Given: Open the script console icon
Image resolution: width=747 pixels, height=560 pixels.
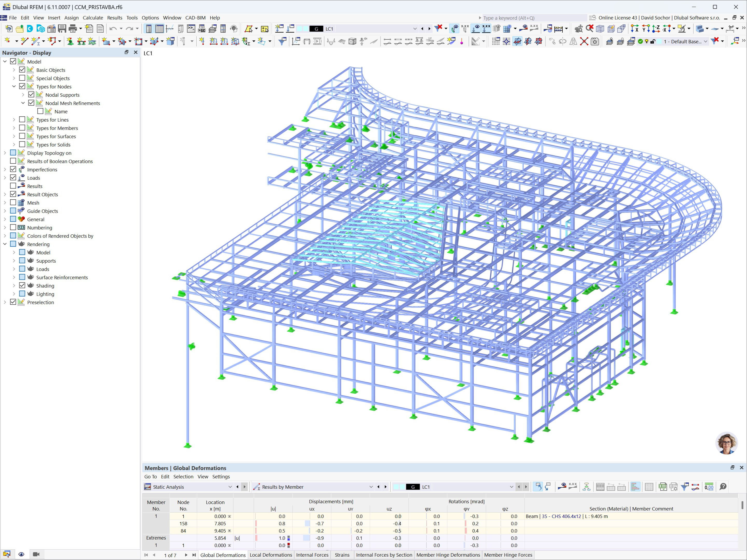Looking at the screenshot, I should 191,29.
